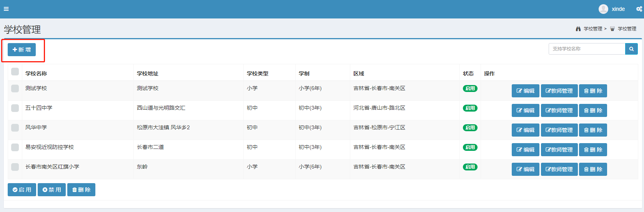The width and height of the screenshot is (644, 212).
Task: Click the hamburger menu icon
Action: 6,9
